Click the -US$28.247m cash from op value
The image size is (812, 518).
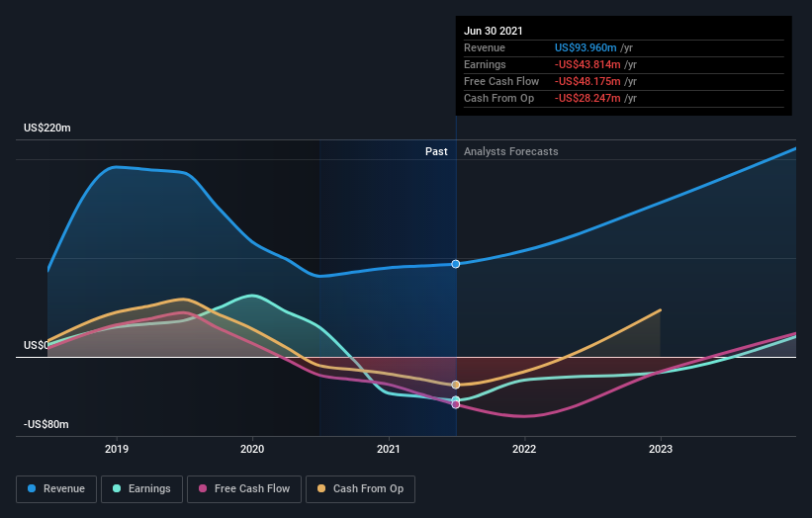coord(587,98)
